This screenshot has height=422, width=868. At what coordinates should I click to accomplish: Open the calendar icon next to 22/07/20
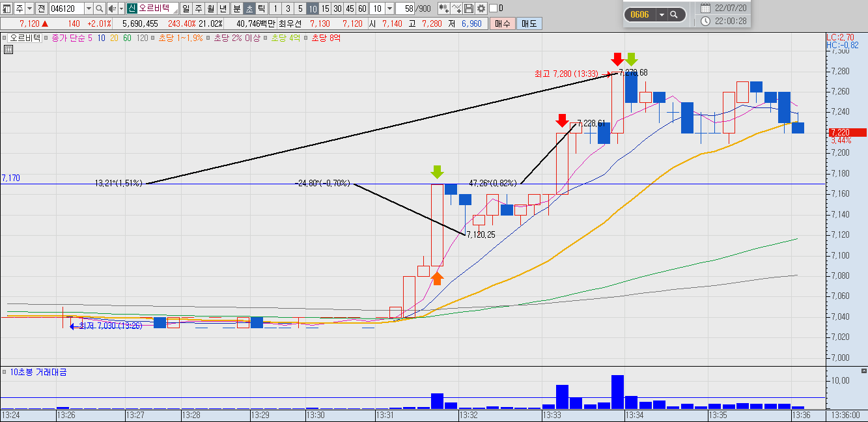[706, 8]
